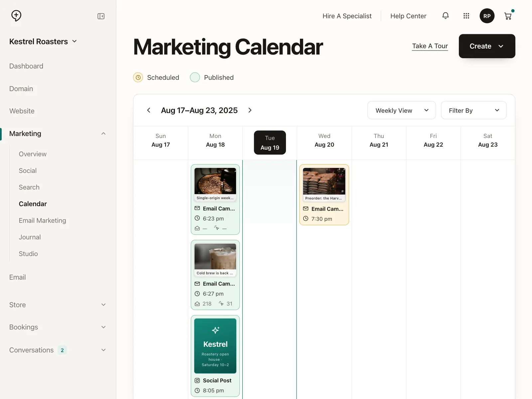Screen dimensions: 532x399
Task: Open Email Marketing page
Action: tap(43, 220)
